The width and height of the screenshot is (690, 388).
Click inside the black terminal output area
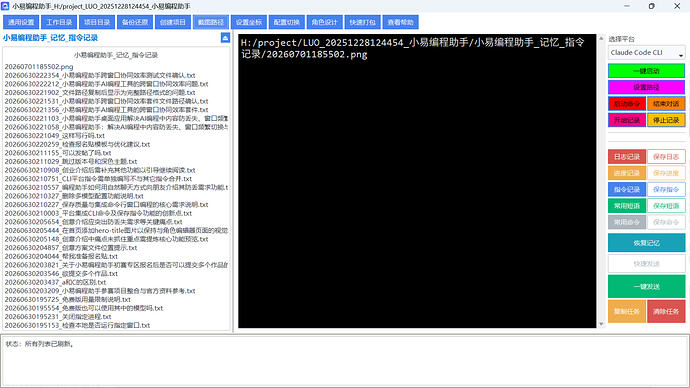417,181
